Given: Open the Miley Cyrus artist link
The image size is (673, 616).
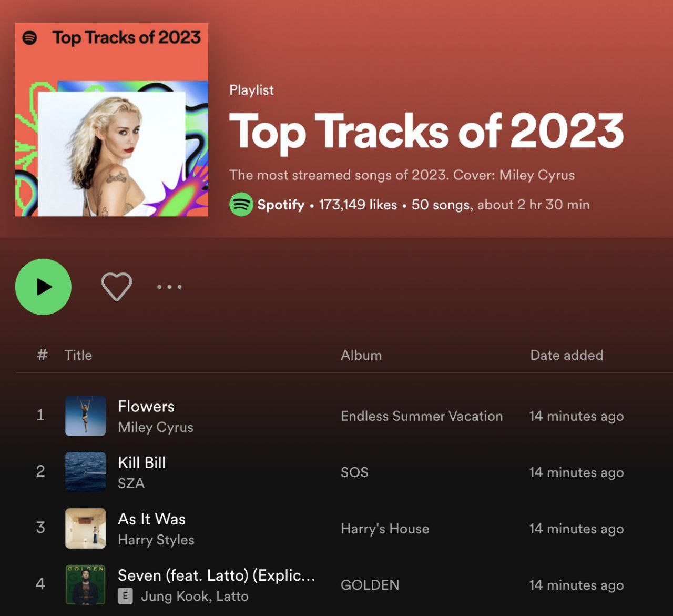Looking at the screenshot, I should (x=156, y=427).
